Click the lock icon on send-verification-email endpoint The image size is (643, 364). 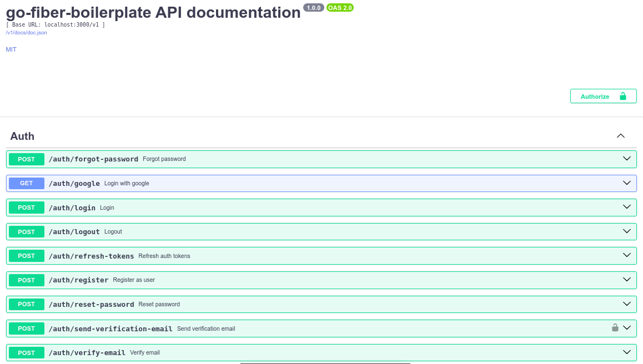pyautogui.click(x=615, y=328)
